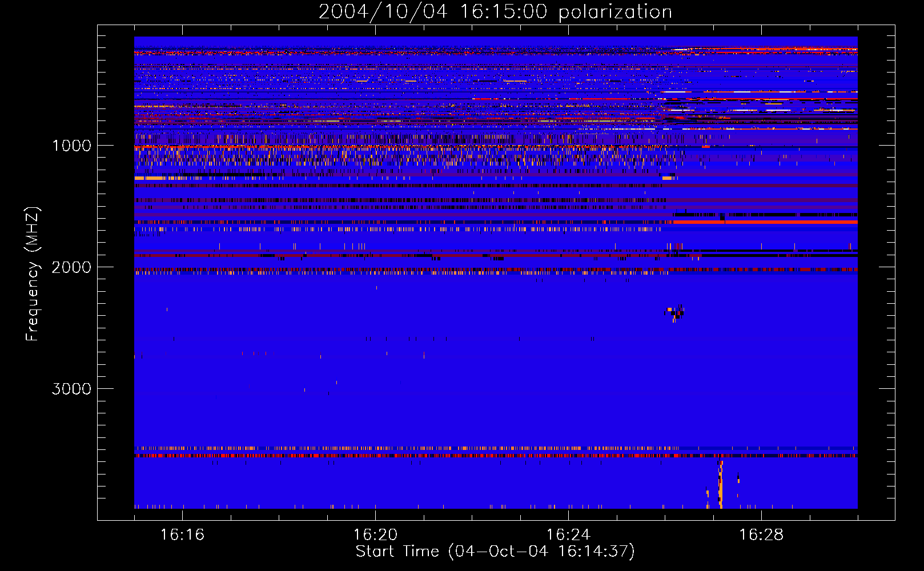Click the red horizontal band near 1600 MHz
The width and height of the screenshot is (924, 571).
point(765,222)
